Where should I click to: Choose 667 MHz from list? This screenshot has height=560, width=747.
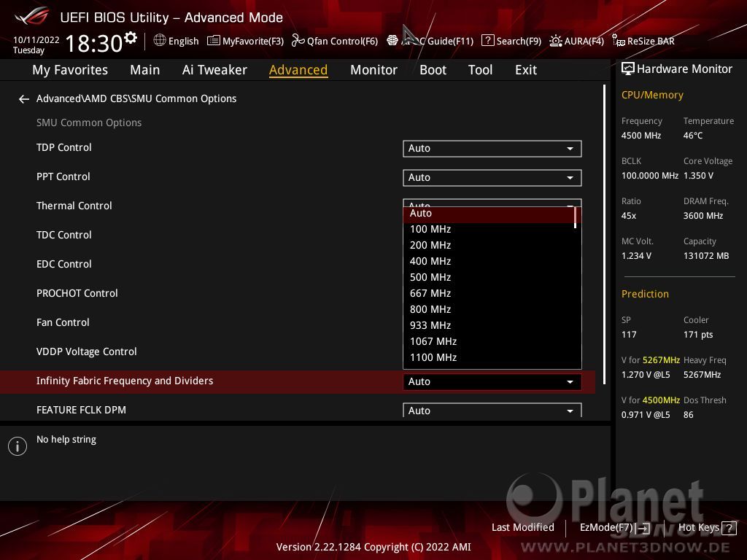pos(489,293)
